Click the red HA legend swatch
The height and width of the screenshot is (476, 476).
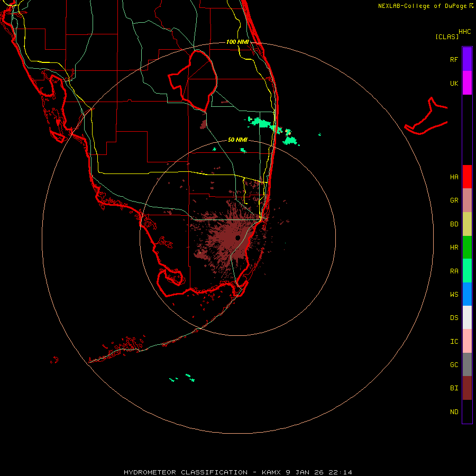coord(467,177)
